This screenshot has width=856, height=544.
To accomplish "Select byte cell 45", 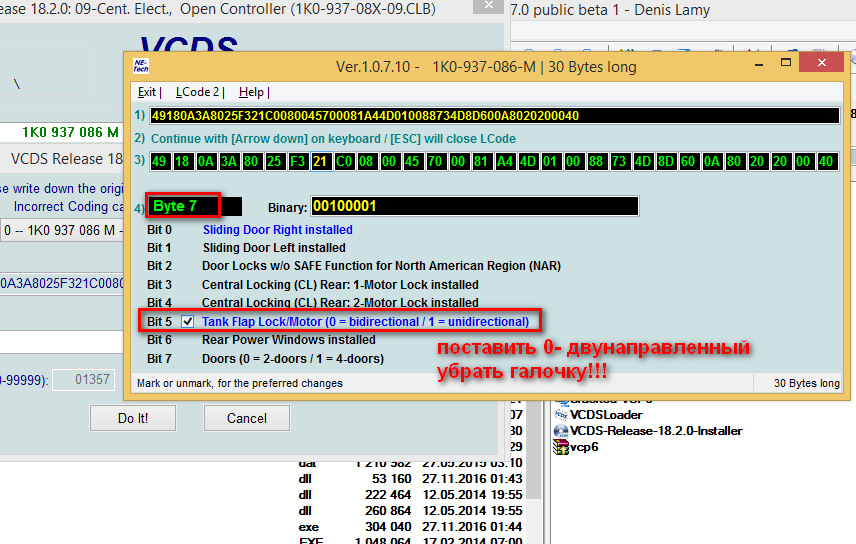I will [413, 162].
